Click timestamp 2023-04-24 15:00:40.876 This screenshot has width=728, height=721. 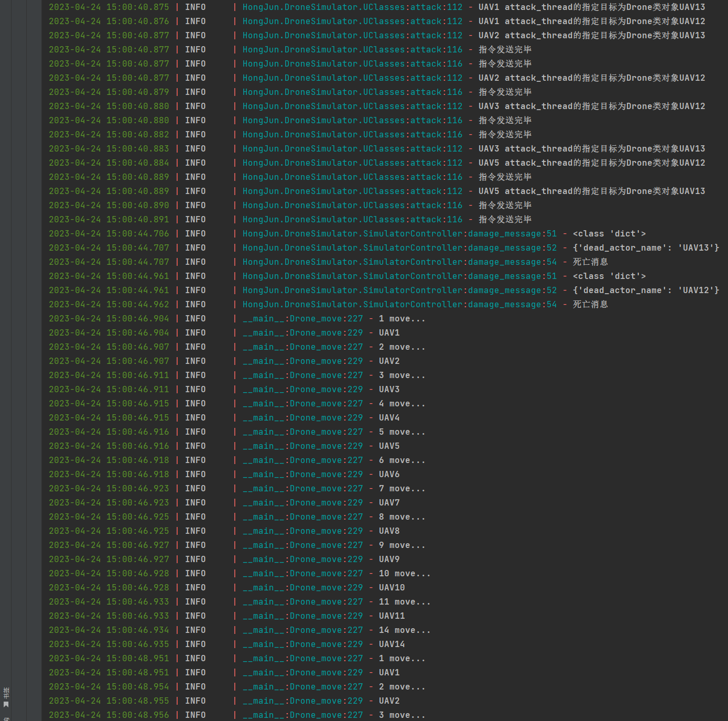click(109, 21)
